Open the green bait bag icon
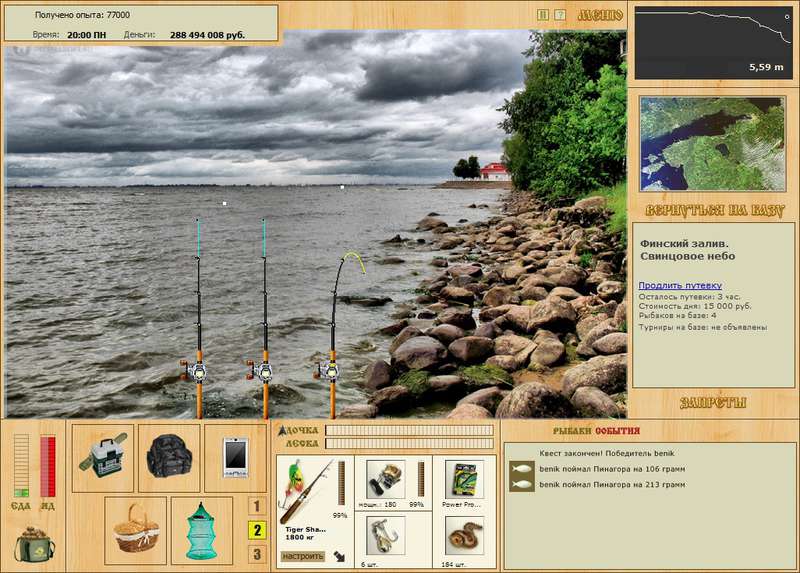Viewport: 800px width, 573px height. click(34, 545)
